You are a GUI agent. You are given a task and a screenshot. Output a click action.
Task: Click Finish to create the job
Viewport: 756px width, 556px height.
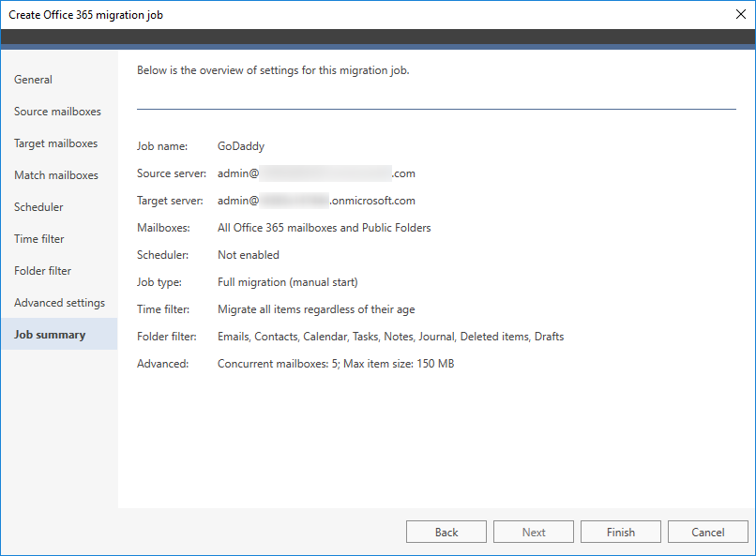coord(621,532)
